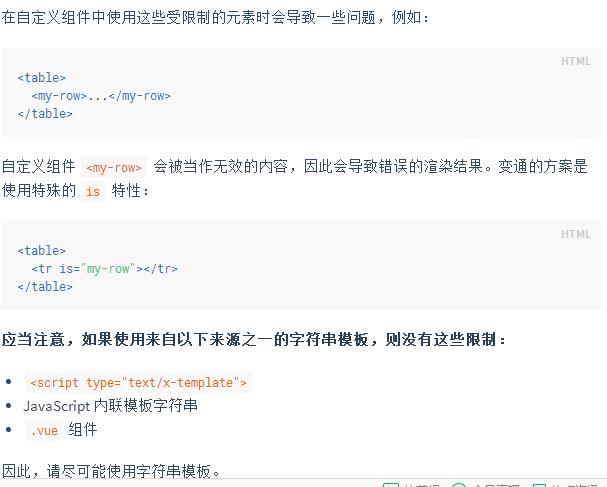Click the inline <my-row> code tag

(x=114, y=168)
